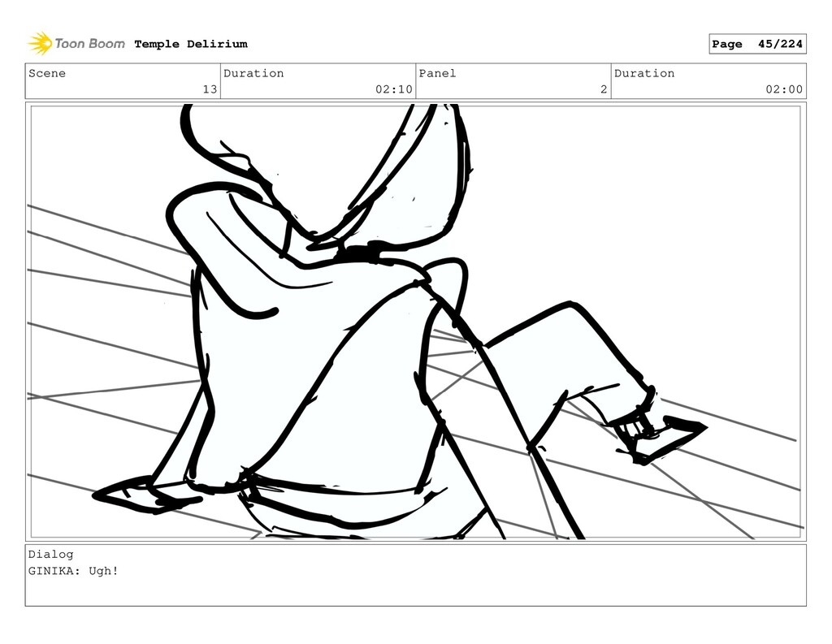
Task: Select scene number 13
Action: 210,89
